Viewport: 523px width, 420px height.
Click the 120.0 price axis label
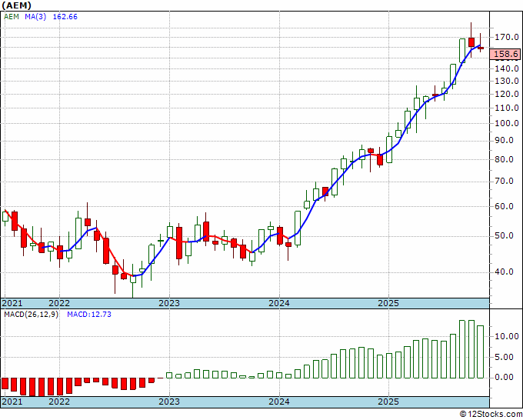coord(506,94)
